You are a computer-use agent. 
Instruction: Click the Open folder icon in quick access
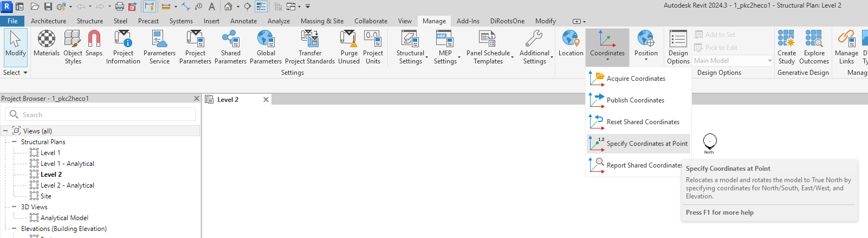[35, 7]
